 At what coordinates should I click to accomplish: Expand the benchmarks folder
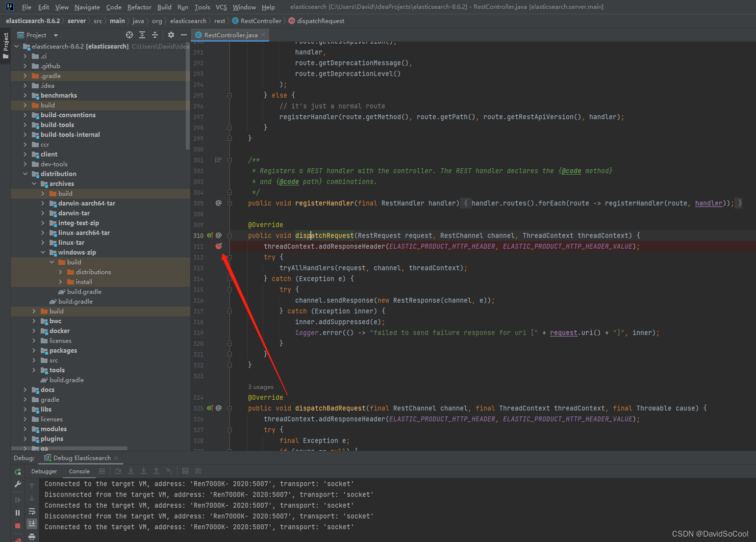(x=25, y=95)
